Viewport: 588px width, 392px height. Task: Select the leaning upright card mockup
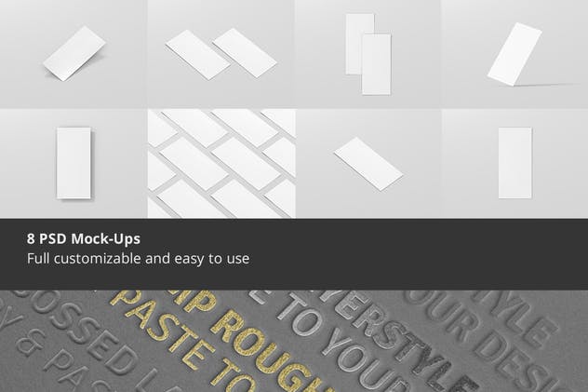tap(514, 54)
